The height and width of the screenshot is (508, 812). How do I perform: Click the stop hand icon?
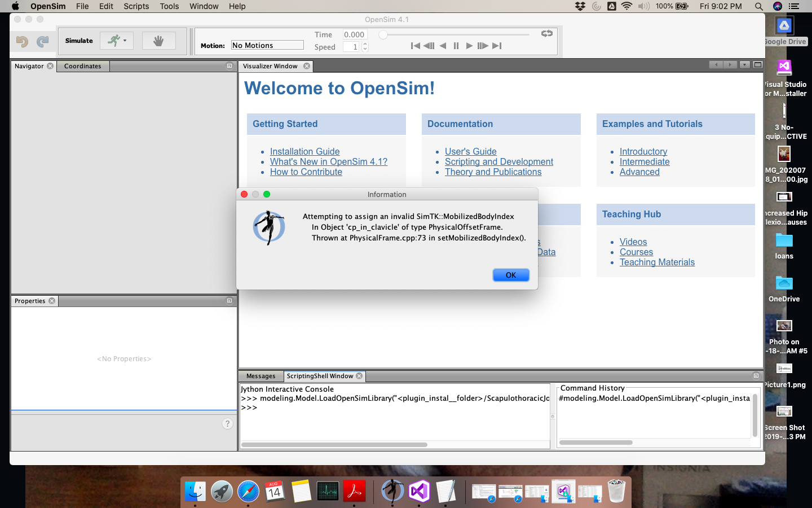(158, 41)
